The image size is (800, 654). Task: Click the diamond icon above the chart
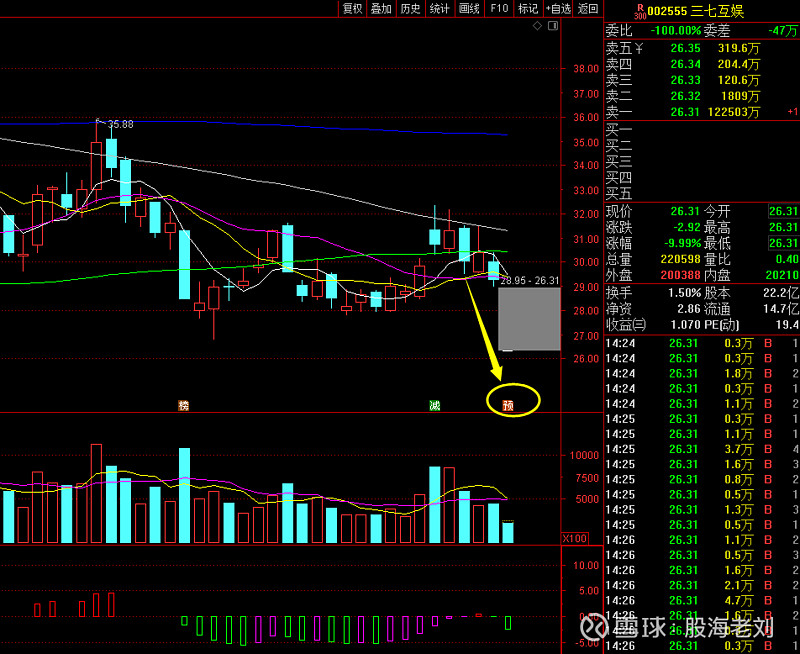pos(537,26)
